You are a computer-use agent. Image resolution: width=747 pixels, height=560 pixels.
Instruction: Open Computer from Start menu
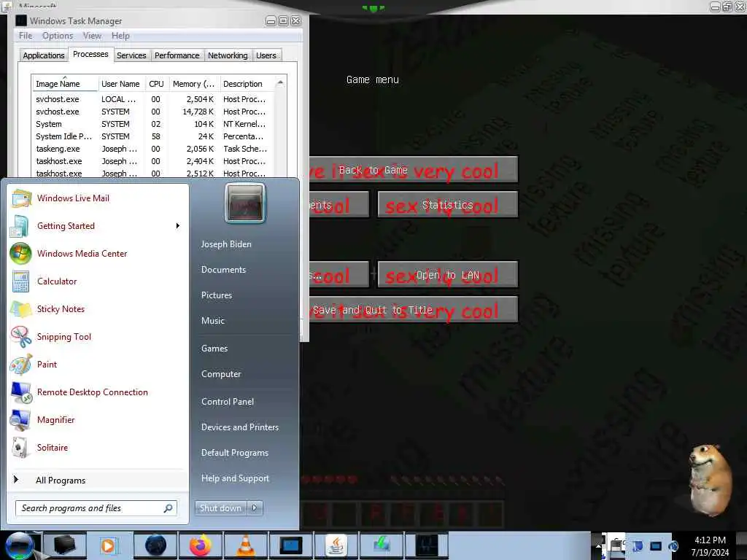221,374
